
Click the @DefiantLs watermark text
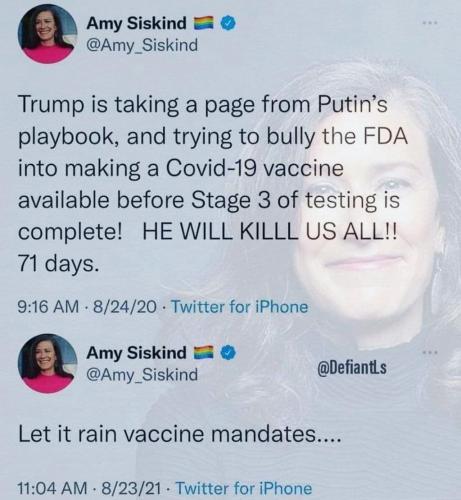click(x=352, y=368)
